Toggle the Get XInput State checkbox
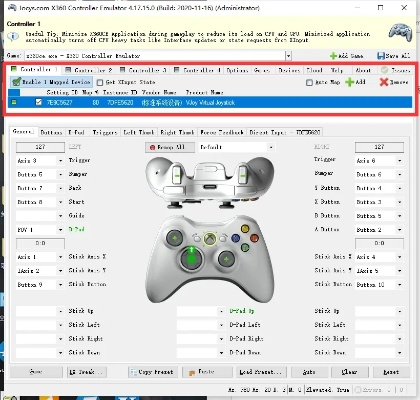Screen dimensions: 420x400 click(x=100, y=82)
